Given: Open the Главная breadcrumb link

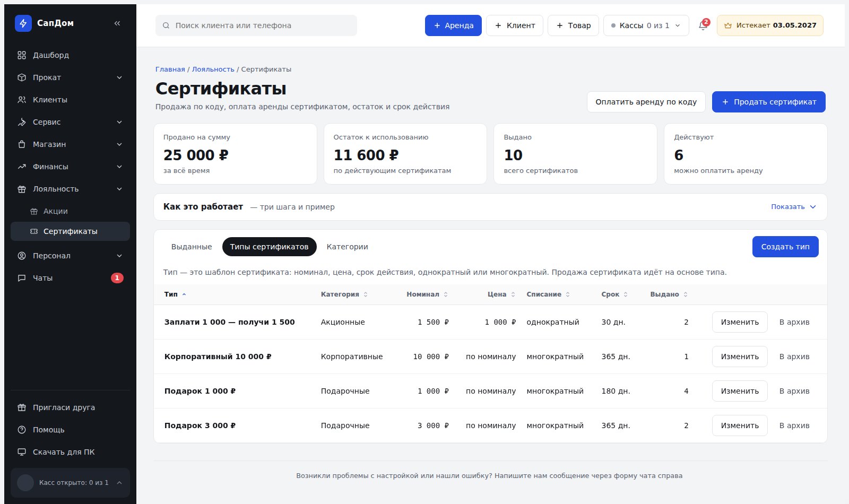Looking at the screenshot, I should click(170, 69).
